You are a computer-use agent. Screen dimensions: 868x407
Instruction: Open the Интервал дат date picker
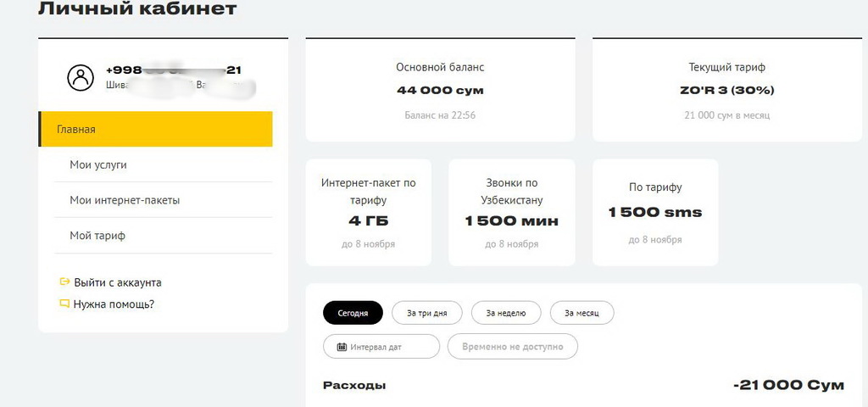click(x=381, y=347)
